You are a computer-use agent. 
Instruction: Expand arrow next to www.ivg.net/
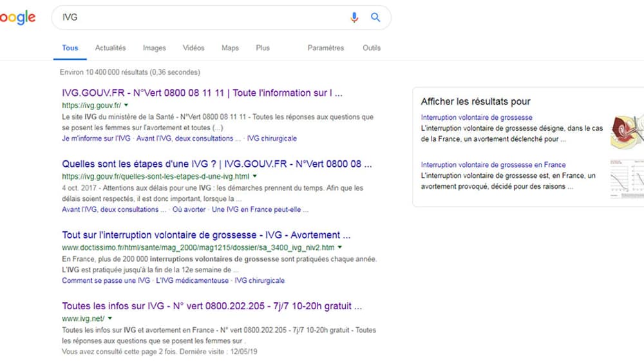(x=109, y=318)
